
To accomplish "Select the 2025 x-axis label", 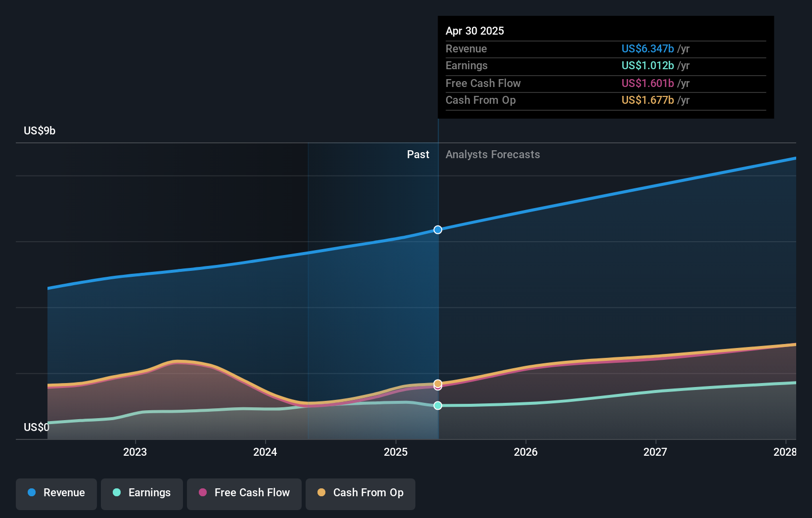I will pos(396,452).
